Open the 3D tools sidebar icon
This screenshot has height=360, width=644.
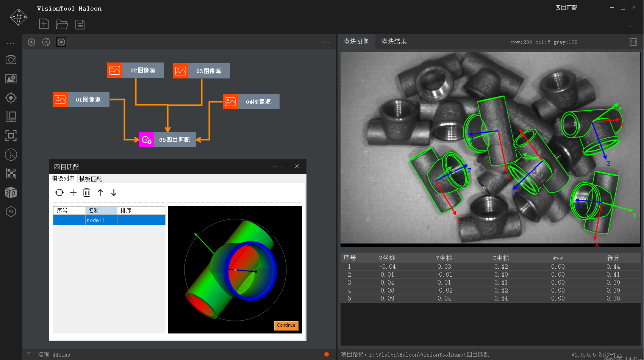pos(11,193)
